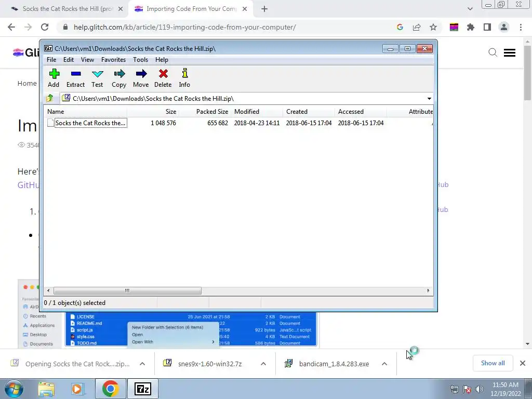The width and height of the screenshot is (532, 399).
Task: Click the archive path address field
Action: click(243, 99)
